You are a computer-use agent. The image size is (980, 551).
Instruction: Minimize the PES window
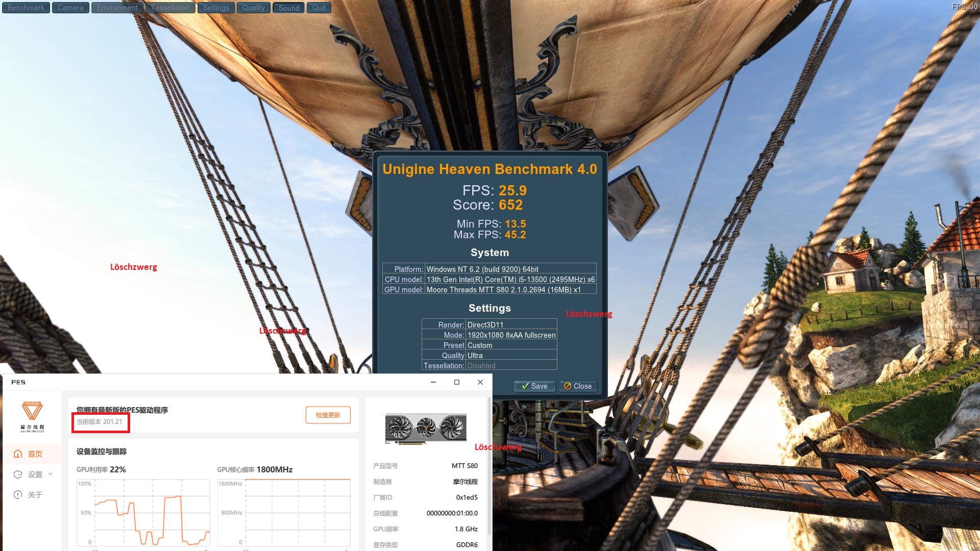(433, 382)
